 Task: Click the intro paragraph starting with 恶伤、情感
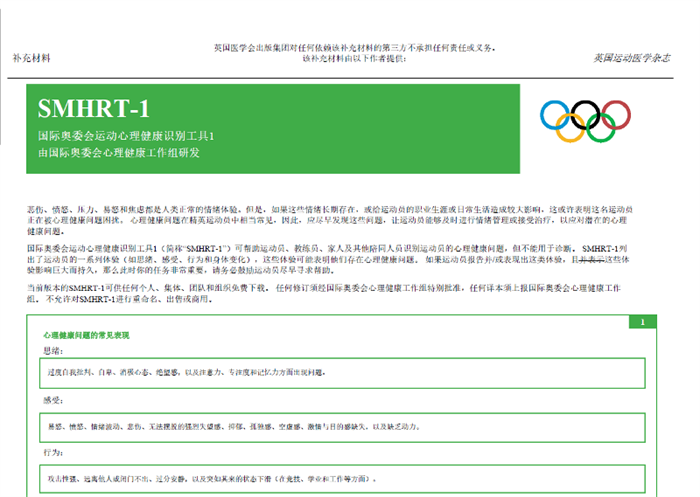point(340,217)
